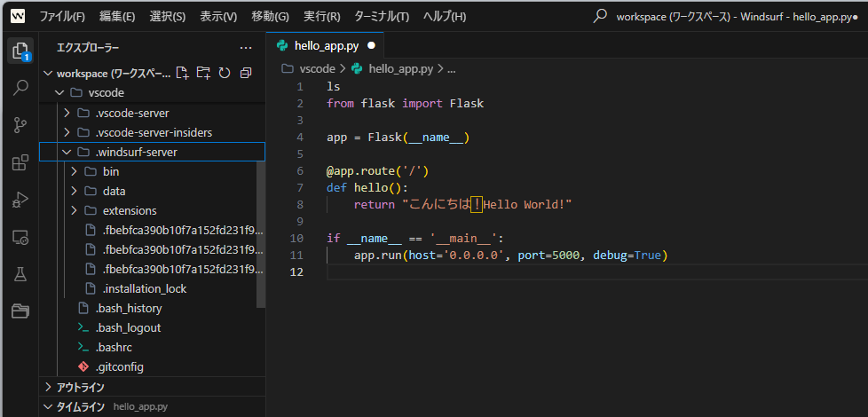The image size is (868, 417).
Task: Collapse all folders in explorer
Action: pyautogui.click(x=246, y=73)
